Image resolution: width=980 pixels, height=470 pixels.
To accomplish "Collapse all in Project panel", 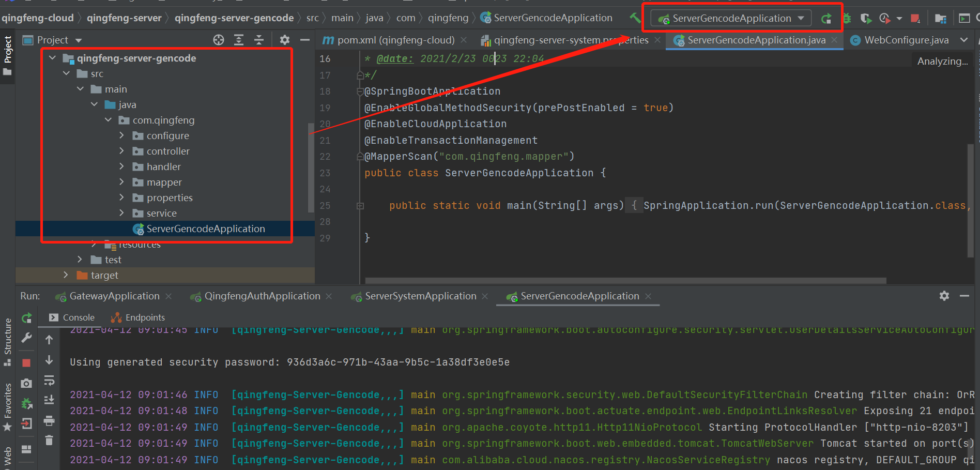I will [x=259, y=40].
